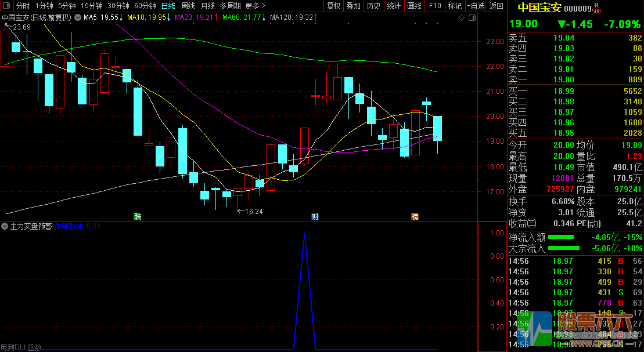Click the panel layout icon at top-left
This screenshot has width=644, height=352.
(6, 6)
